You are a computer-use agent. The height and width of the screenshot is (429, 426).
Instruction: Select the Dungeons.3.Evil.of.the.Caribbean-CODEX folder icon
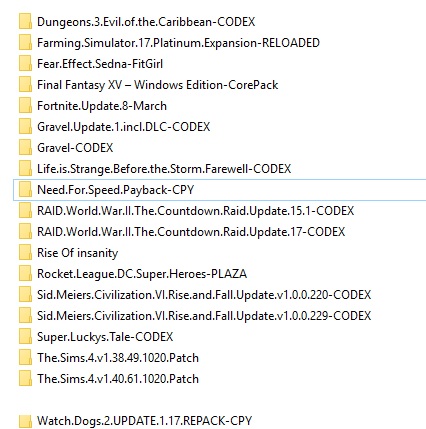tap(25, 22)
